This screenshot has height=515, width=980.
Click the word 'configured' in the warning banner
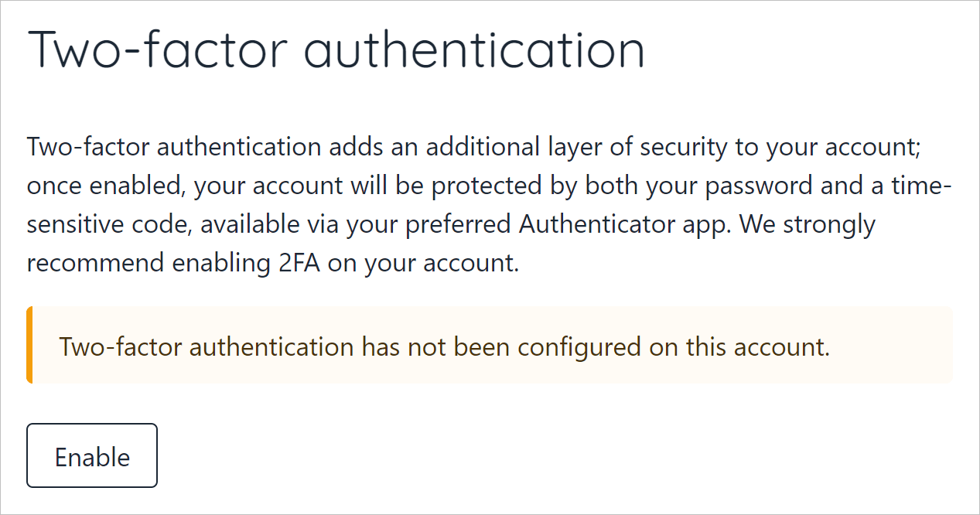coord(579,346)
